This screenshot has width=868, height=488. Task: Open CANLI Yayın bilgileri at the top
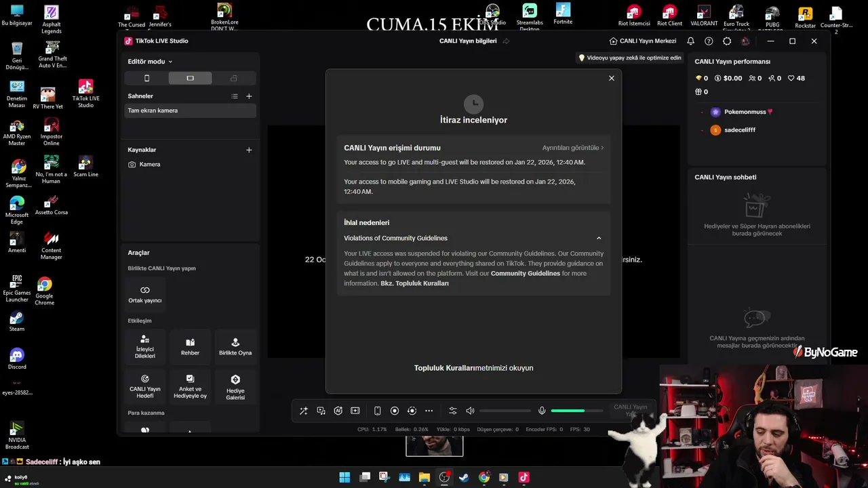click(473, 41)
